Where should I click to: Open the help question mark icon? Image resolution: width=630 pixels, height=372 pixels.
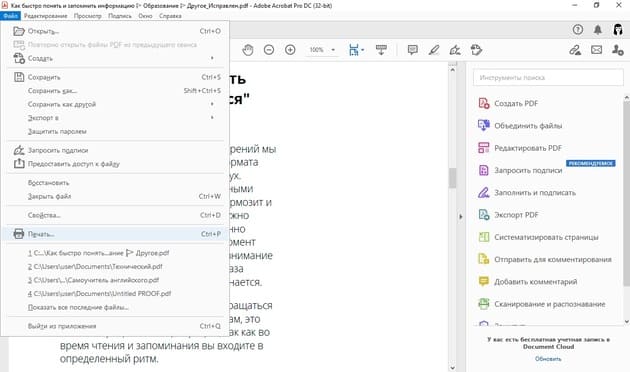coord(578,29)
